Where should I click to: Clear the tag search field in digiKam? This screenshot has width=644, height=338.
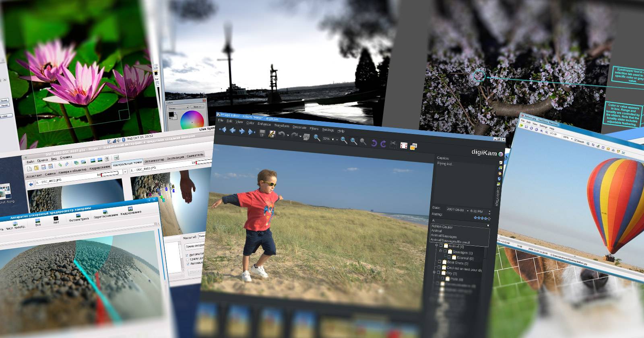[488, 226]
